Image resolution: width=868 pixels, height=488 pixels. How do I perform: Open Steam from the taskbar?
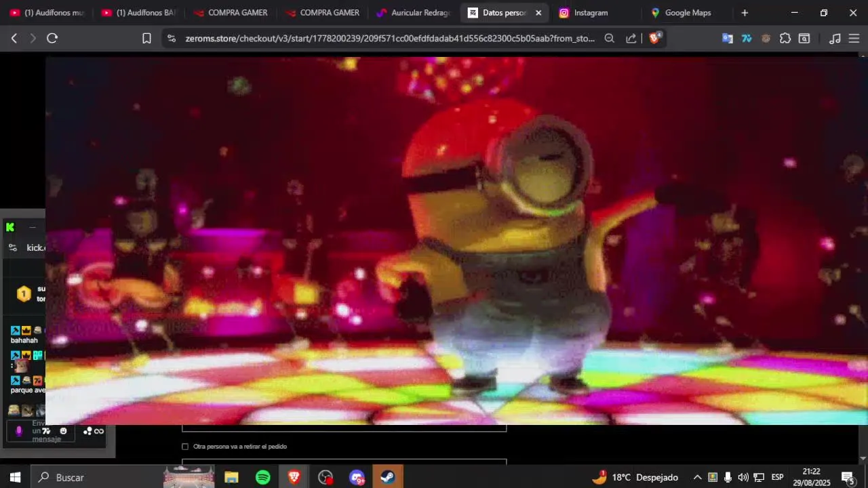[x=387, y=477]
